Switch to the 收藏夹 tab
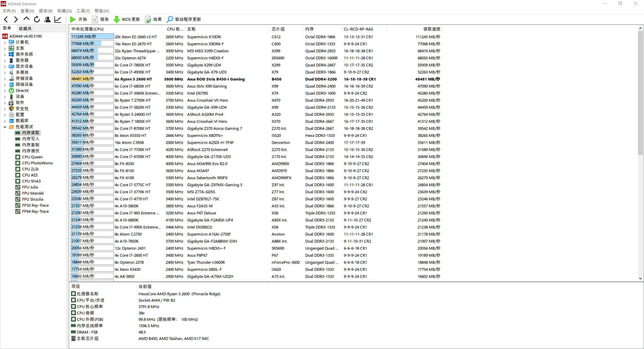The height and width of the screenshot is (349, 644). pyautogui.click(x=25, y=29)
